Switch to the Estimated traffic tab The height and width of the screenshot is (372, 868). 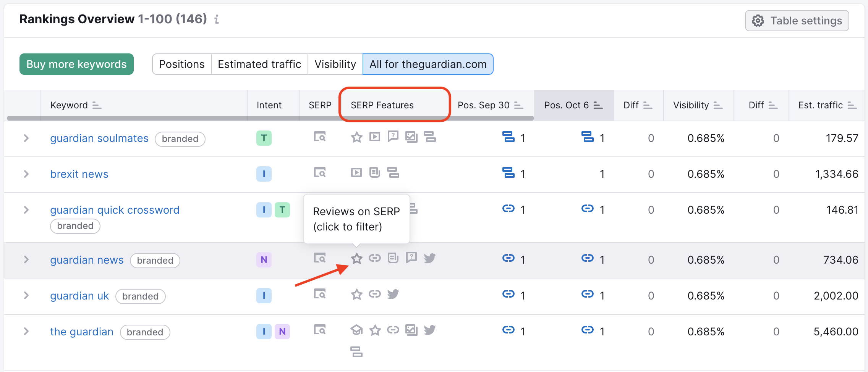coord(259,64)
